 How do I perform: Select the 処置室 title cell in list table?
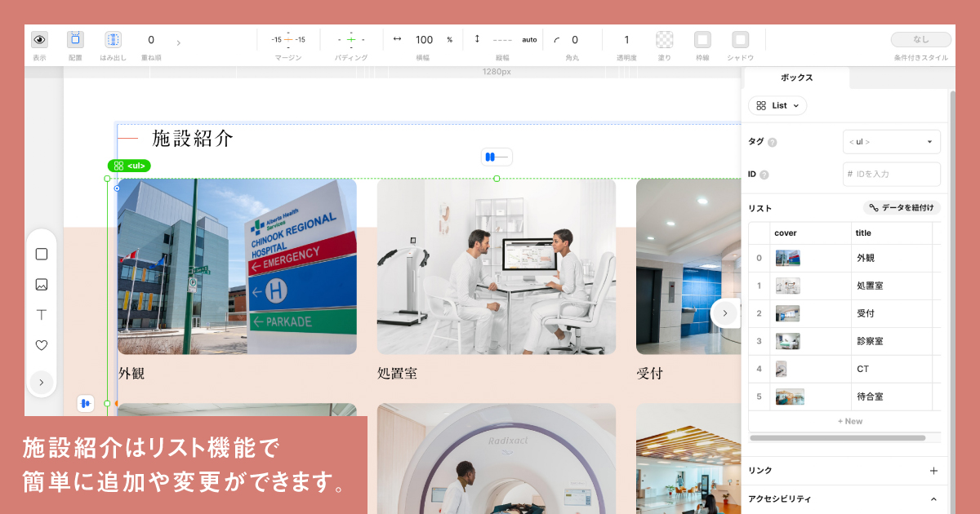click(892, 286)
